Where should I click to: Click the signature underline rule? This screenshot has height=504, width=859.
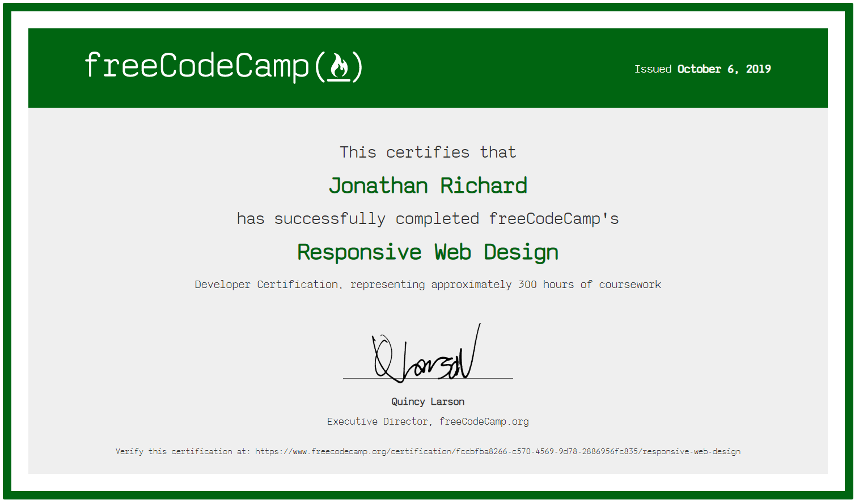[x=428, y=378]
